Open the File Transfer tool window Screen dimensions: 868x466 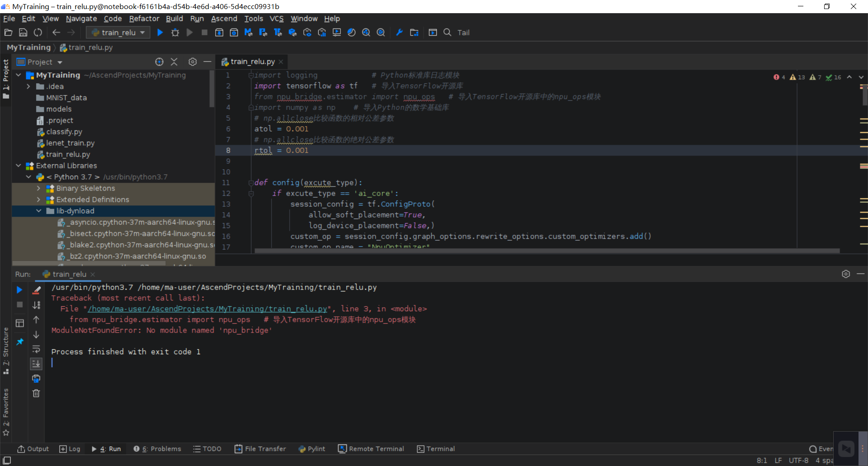coord(260,449)
